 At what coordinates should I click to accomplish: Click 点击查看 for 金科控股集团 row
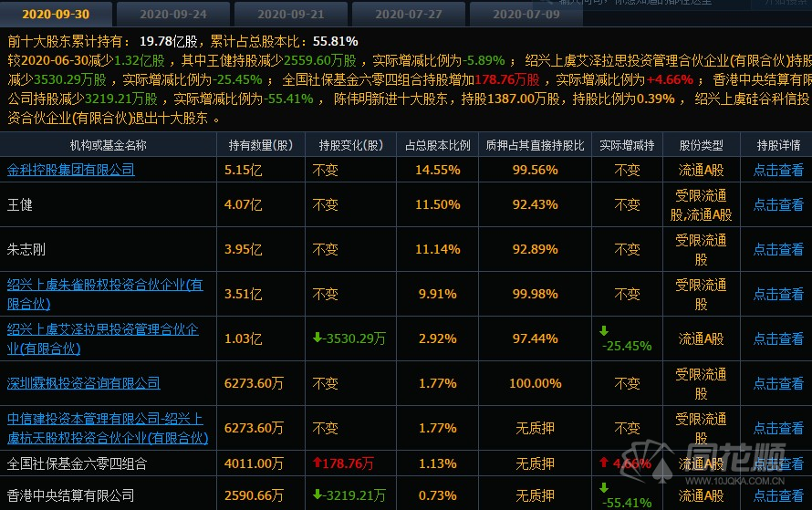[x=778, y=170]
